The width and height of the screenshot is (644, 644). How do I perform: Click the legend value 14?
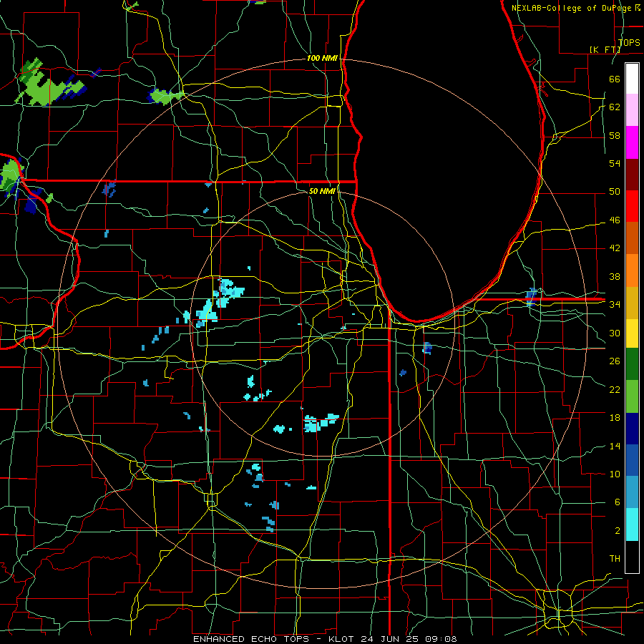(x=615, y=446)
